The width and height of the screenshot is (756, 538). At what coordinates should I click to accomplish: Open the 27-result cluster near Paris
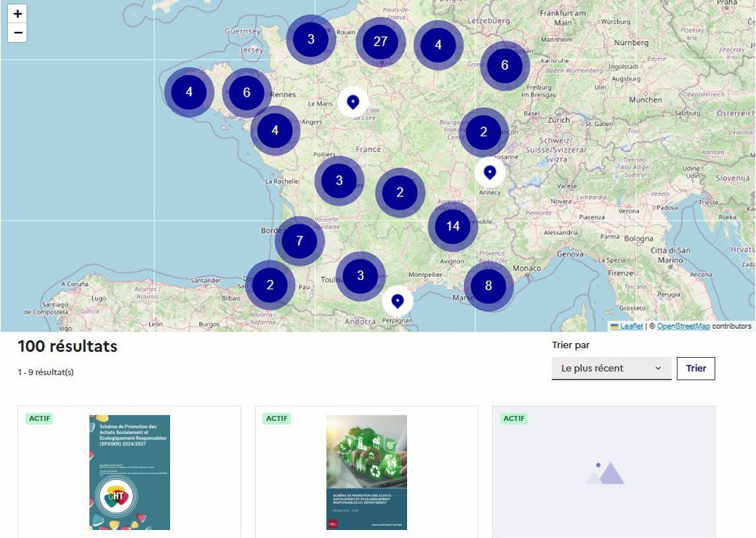tap(380, 41)
